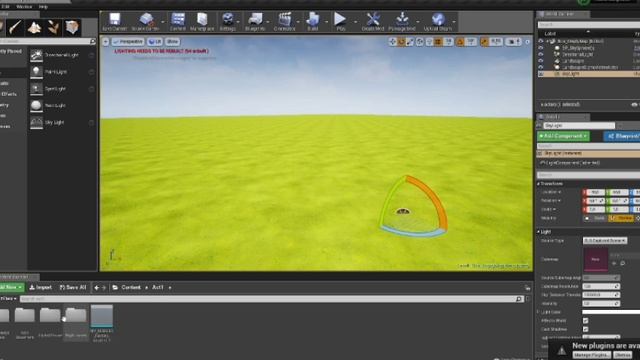The image size is (640, 360).
Task: Select the scale gizmo viewport tool
Action: [410, 42]
